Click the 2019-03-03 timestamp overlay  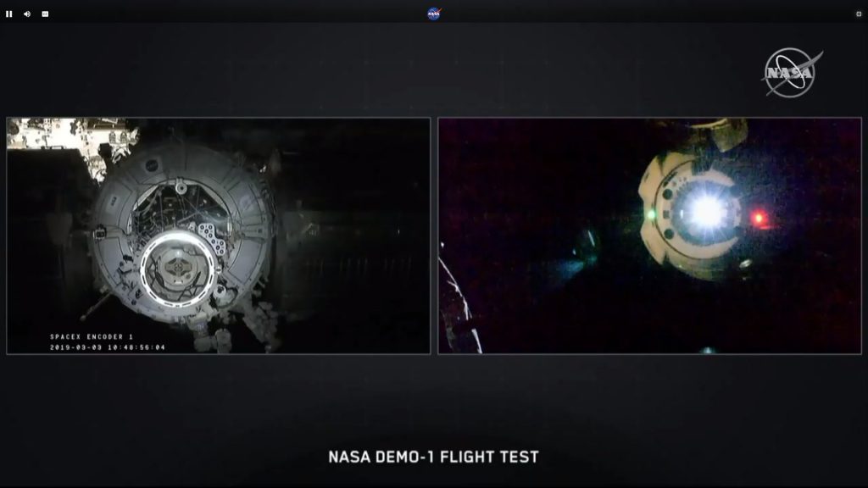click(108, 347)
